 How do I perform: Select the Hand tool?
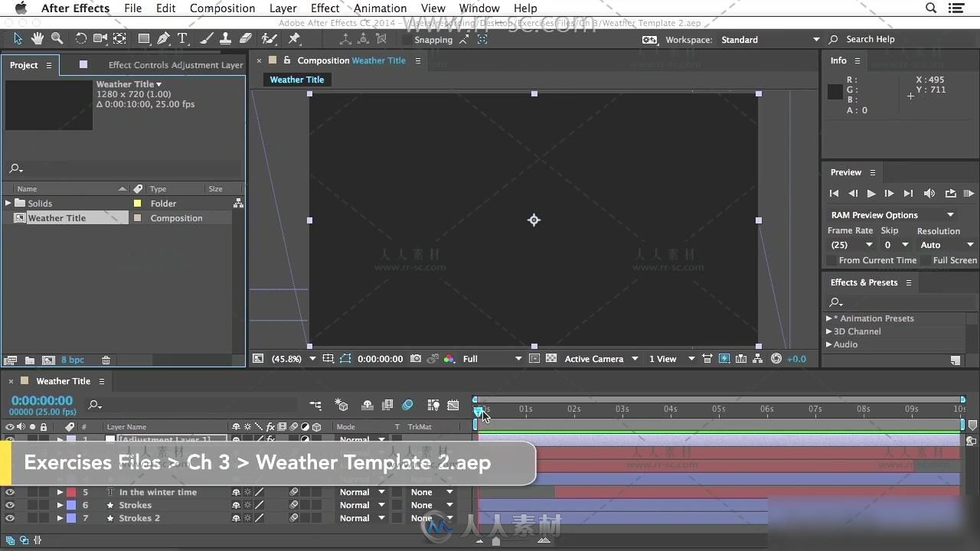tap(38, 38)
